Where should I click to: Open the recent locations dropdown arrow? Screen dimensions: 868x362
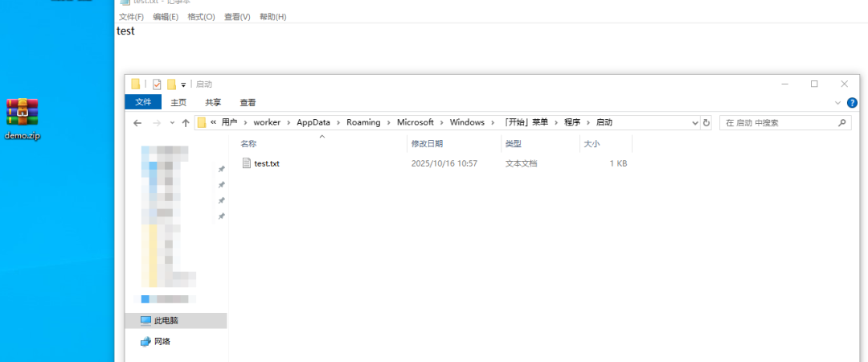pos(171,123)
